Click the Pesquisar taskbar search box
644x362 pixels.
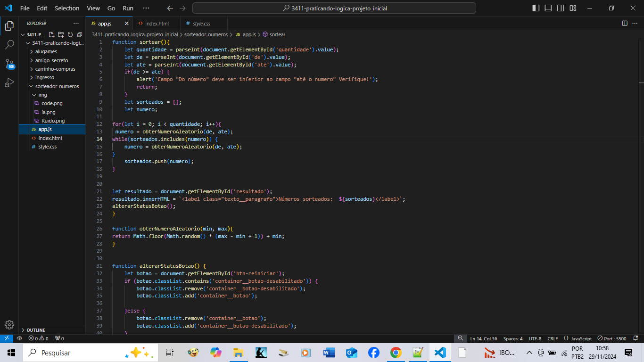(90, 353)
